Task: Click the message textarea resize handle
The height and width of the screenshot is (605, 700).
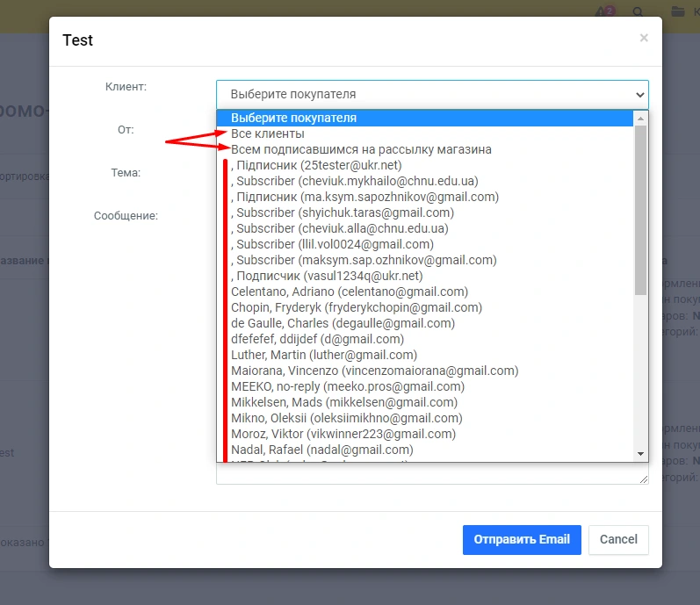Action: point(644,479)
